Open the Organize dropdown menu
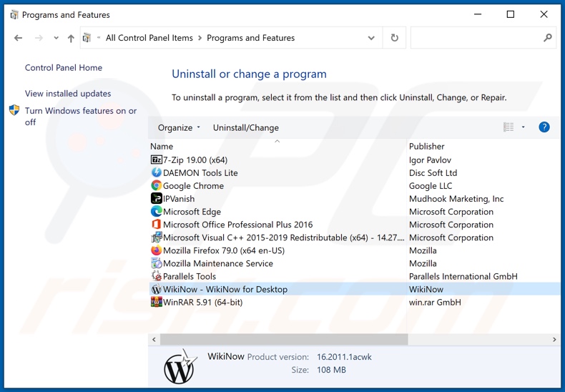 pos(179,127)
